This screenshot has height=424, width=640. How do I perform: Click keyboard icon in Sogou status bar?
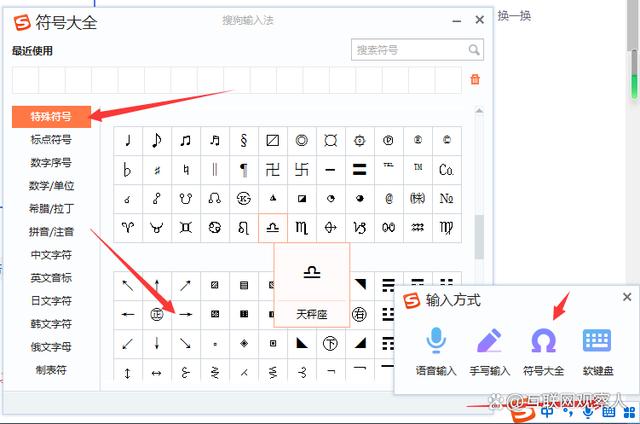(608, 412)
